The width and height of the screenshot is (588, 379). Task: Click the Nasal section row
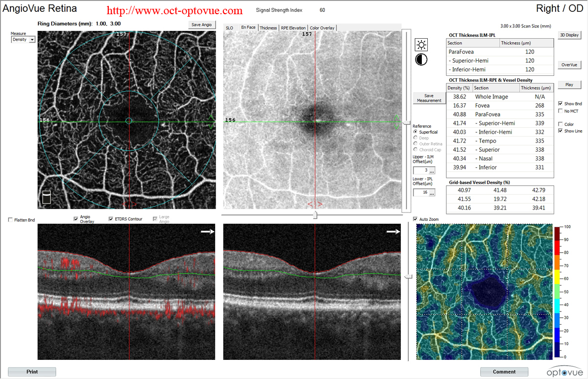pos(500,159)
